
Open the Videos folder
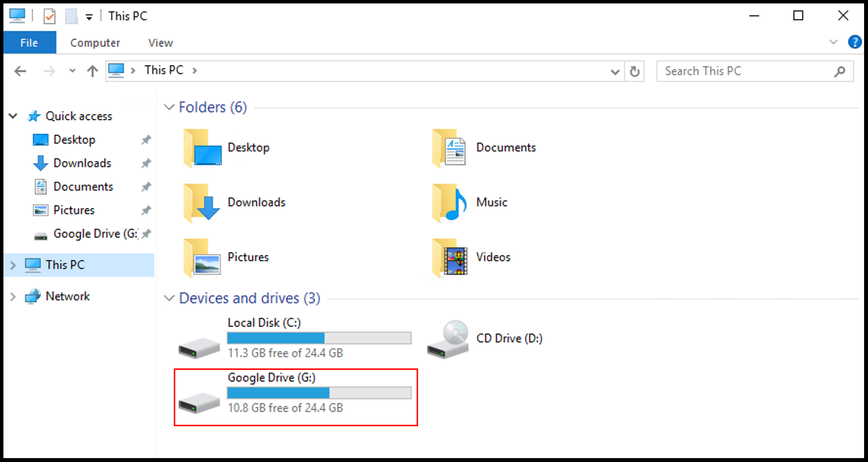493,257
